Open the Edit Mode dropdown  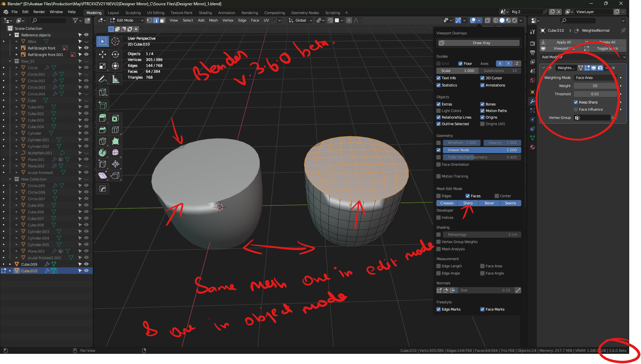126,20
